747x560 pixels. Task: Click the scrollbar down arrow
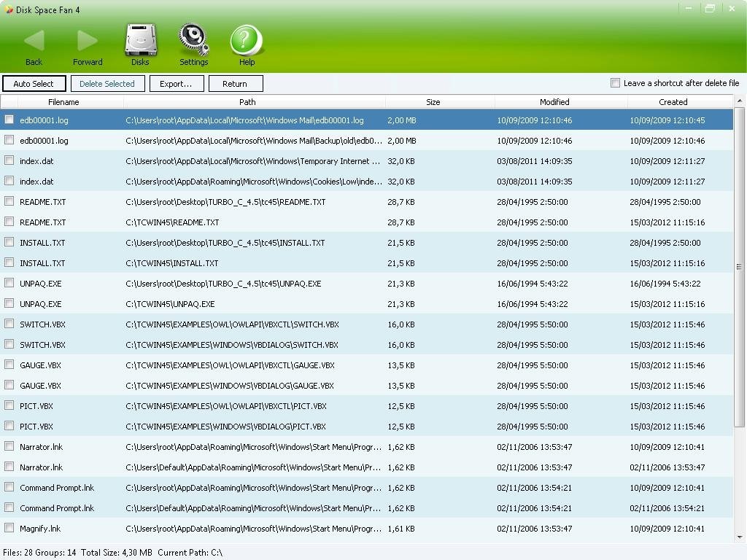point(740,537)
